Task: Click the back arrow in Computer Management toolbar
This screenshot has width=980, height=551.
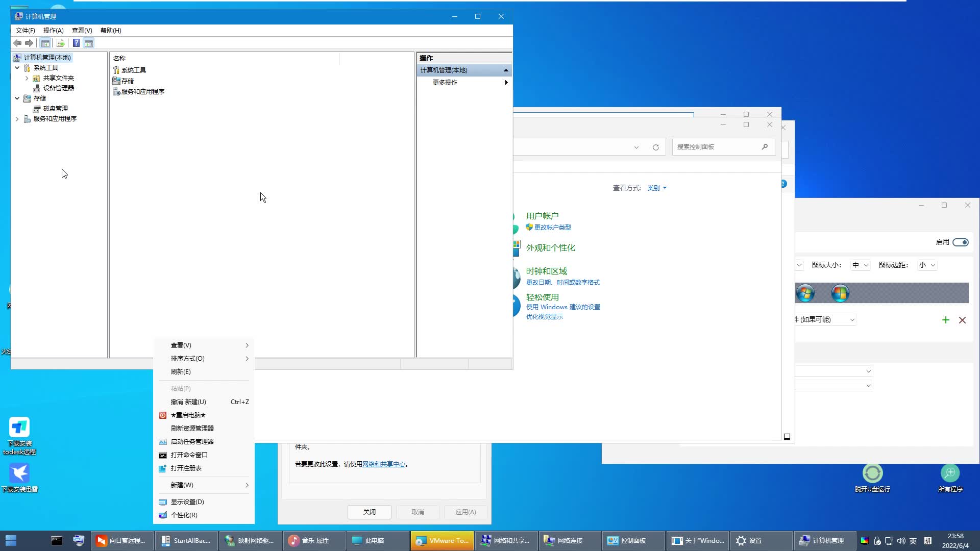Action: pos(17,43)
